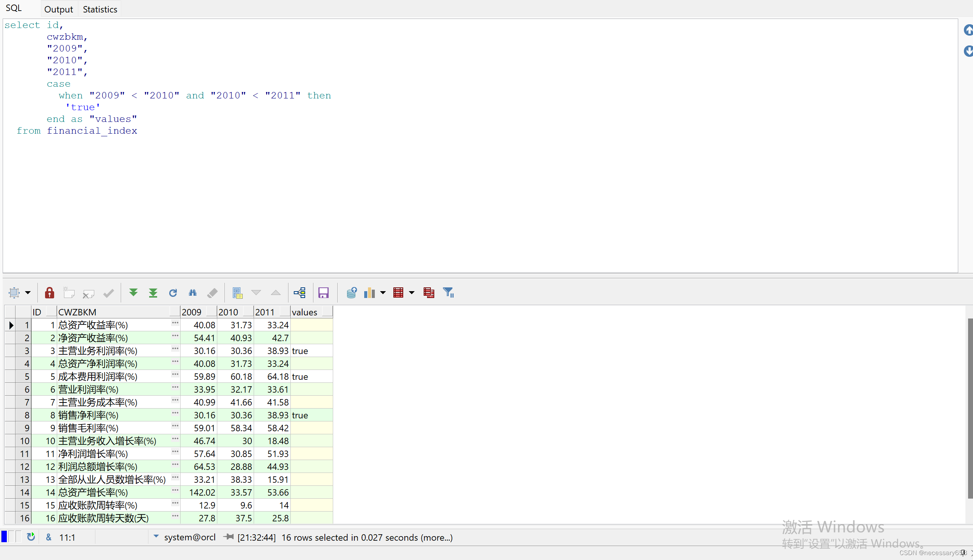The height and width of the screenshot is (560, 973).
Task: Click the results grid vertical scrollbar
Action: 970,408
